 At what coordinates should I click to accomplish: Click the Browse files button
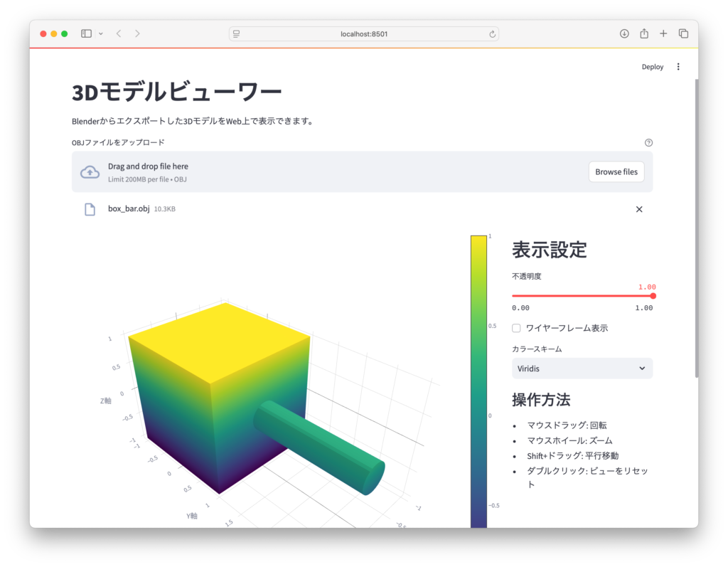[x=616, y=171]
